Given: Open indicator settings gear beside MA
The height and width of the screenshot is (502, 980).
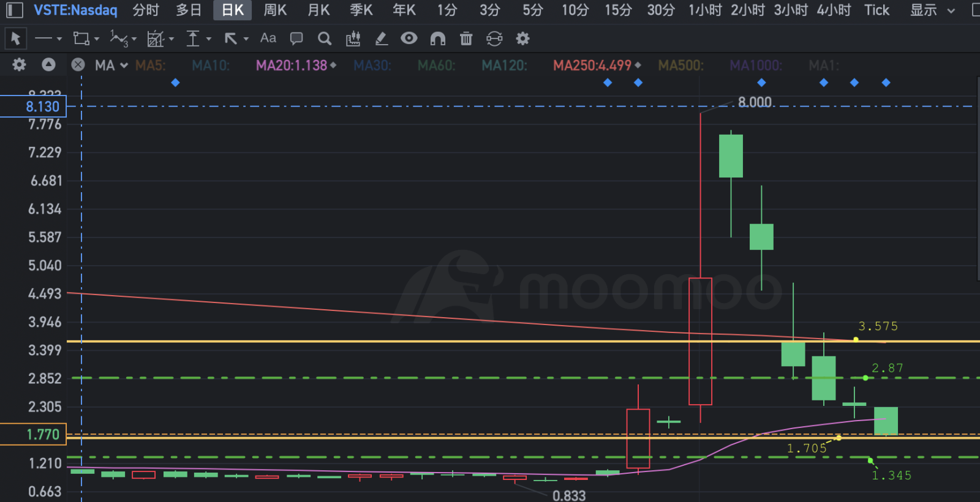Looking at the screenshot, I should coord(19,65).
